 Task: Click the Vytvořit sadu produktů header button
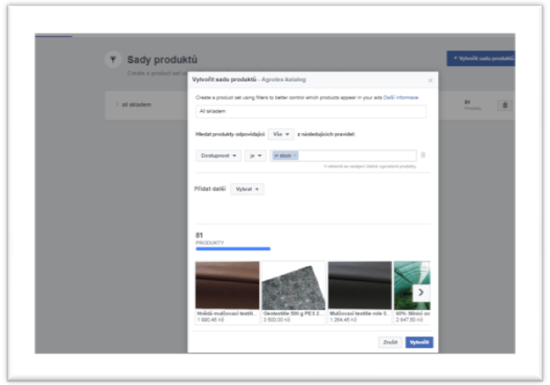[481, 59]
